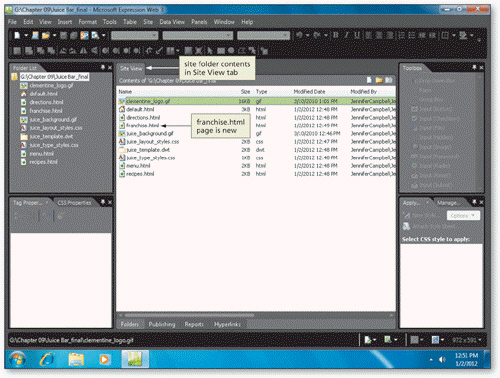This screenshot has width=500, height=378.
Task: Switch to the Publishing tab
Action: (x=162, y=324)
